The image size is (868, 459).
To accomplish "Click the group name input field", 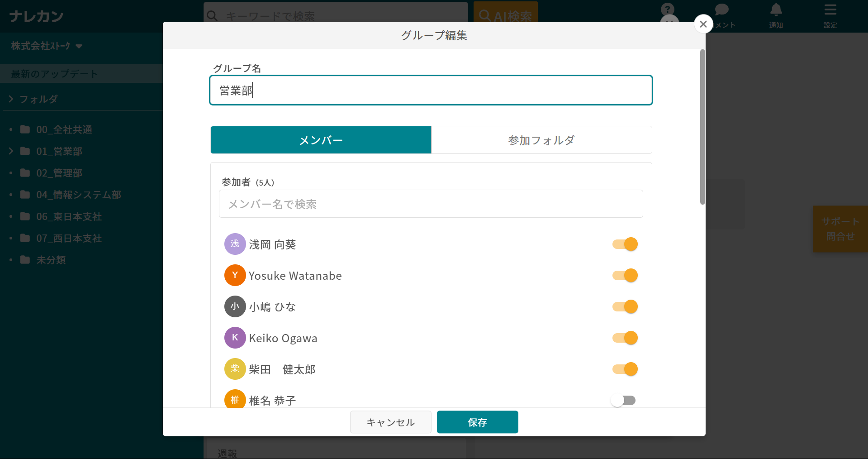I will (x=431, y=90).
